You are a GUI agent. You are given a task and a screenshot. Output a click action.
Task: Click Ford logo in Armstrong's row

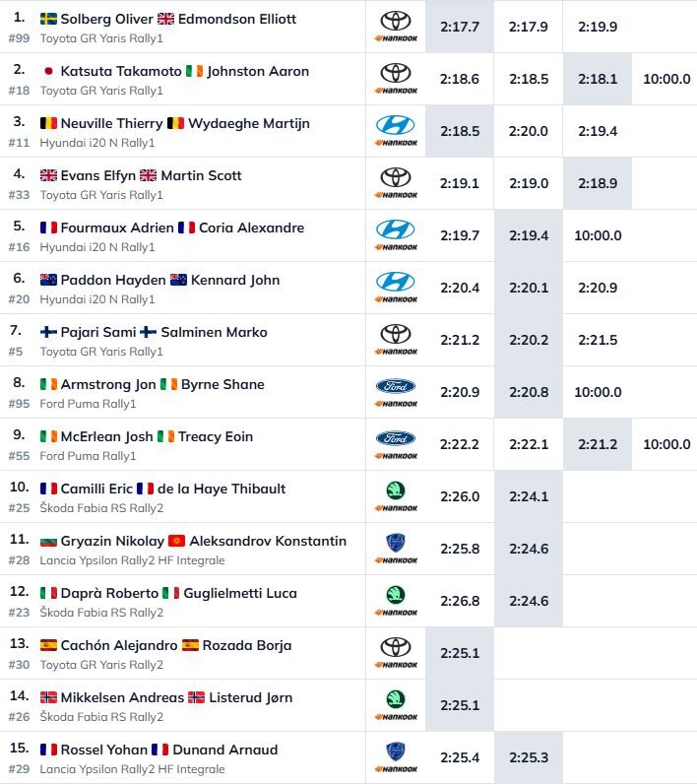(395, 386)
